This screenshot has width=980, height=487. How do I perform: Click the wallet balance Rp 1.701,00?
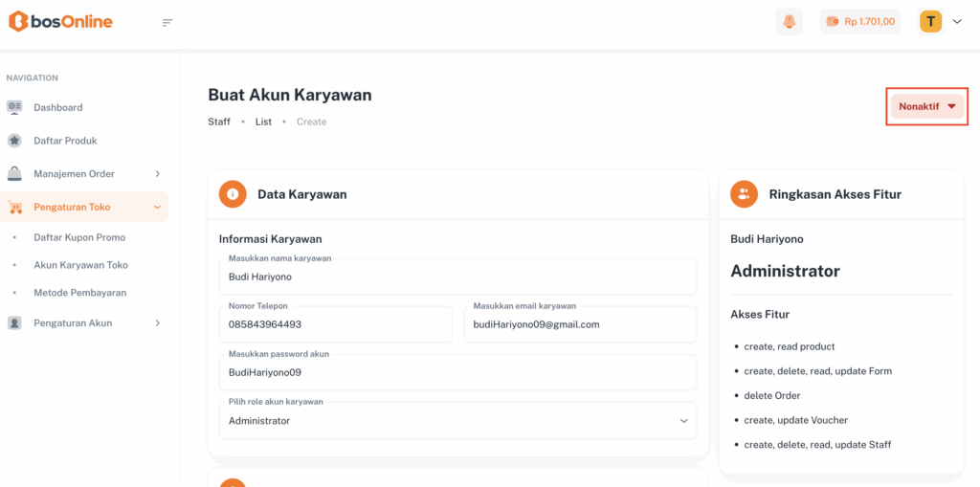(x=859, y=21)
